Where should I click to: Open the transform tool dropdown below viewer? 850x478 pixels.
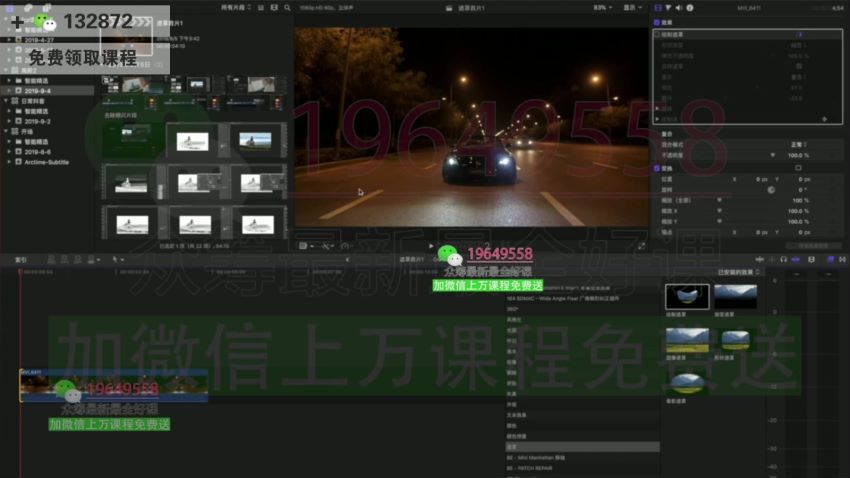pos(306,246)
